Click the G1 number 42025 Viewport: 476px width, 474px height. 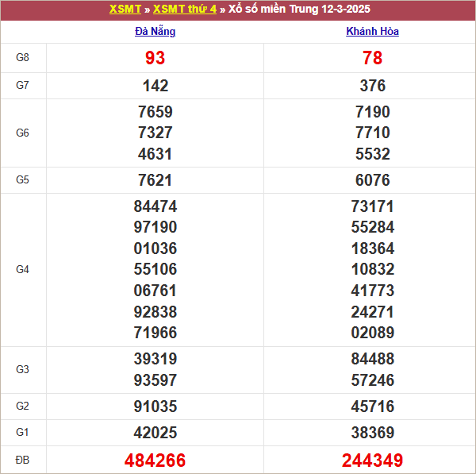tap(155, 433)
